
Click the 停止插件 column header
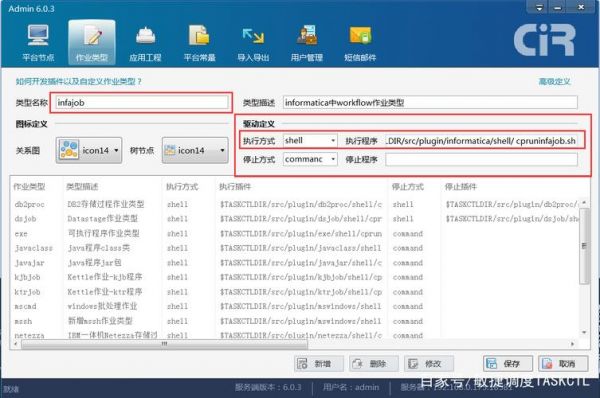pos(461,187)
